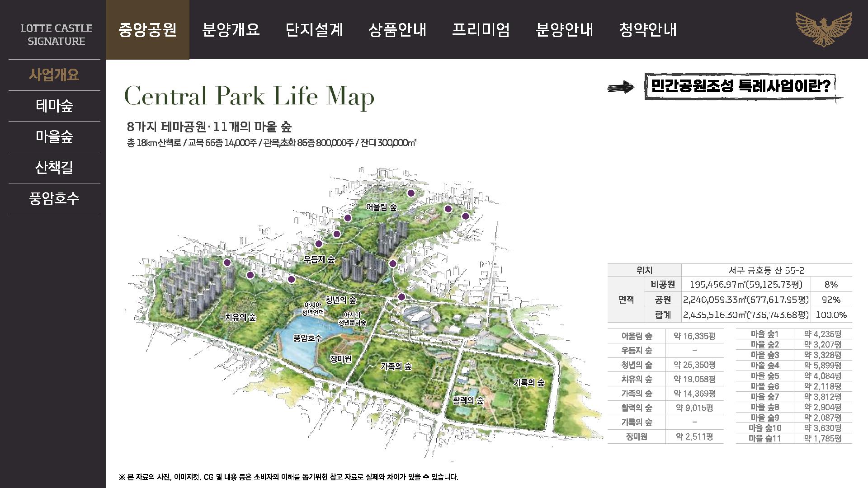Click the 가족의 숲 label on map
868x488 pixels.
396,366
